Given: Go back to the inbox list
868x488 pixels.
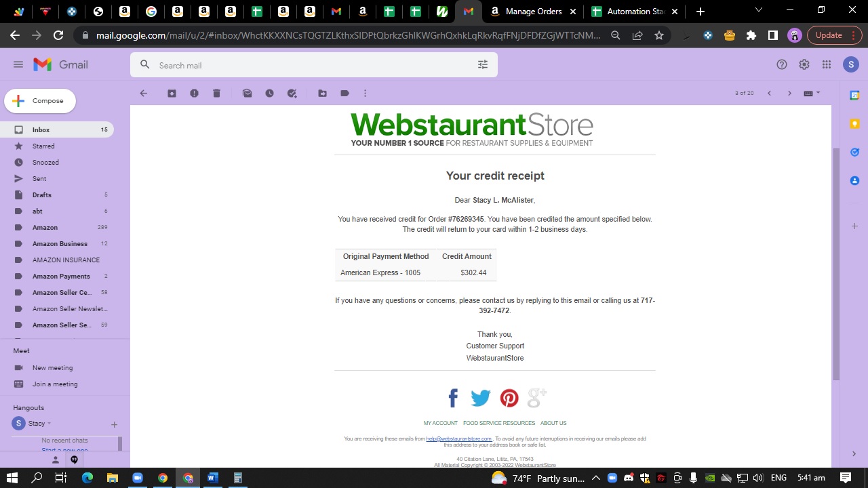Looking at the screenshot, I should (x=143, y=94).
